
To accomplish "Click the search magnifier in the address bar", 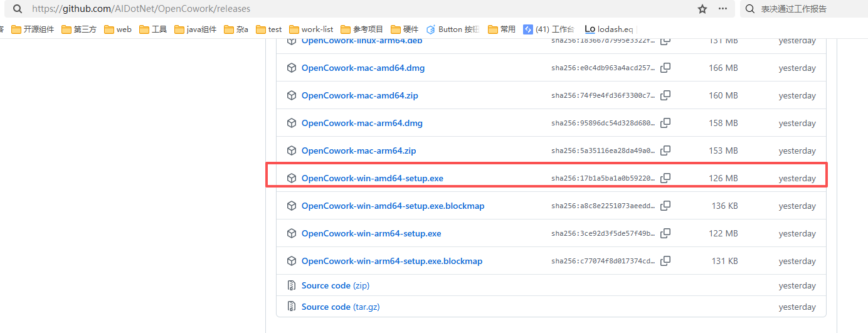I will point(18,9).
